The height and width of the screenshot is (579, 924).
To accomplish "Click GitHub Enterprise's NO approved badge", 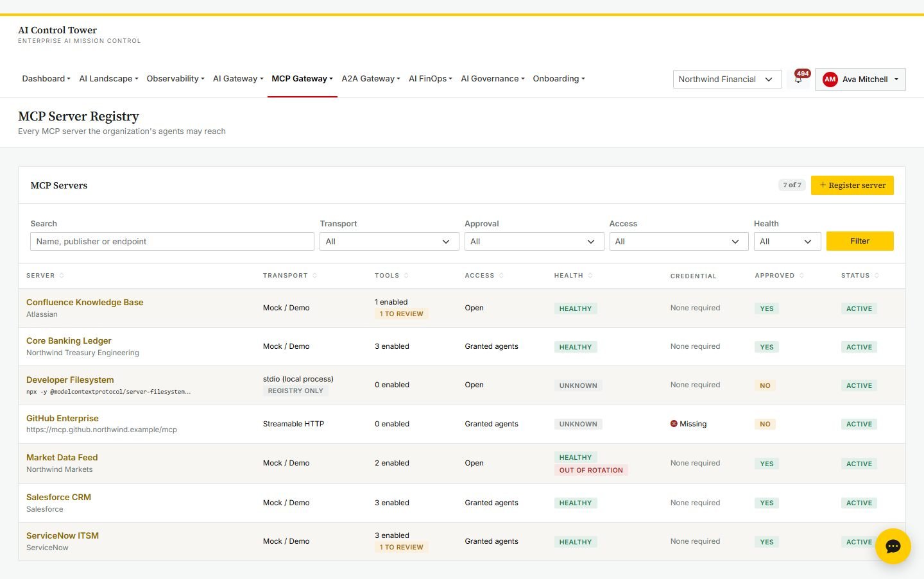I will pos(765,424).
